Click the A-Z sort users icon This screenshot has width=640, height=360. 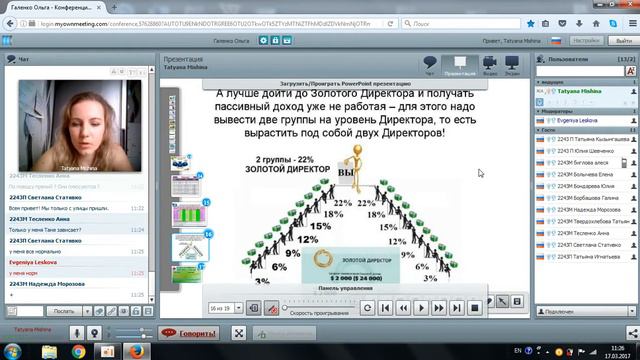click(631, 71)
